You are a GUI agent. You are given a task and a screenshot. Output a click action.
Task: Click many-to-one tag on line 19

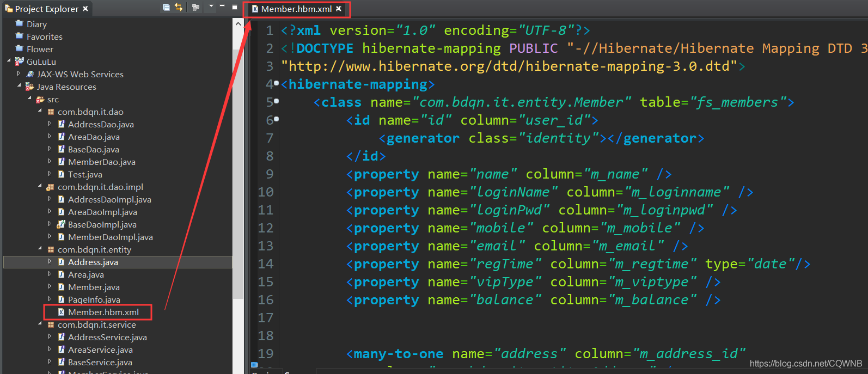click(399, 354)
